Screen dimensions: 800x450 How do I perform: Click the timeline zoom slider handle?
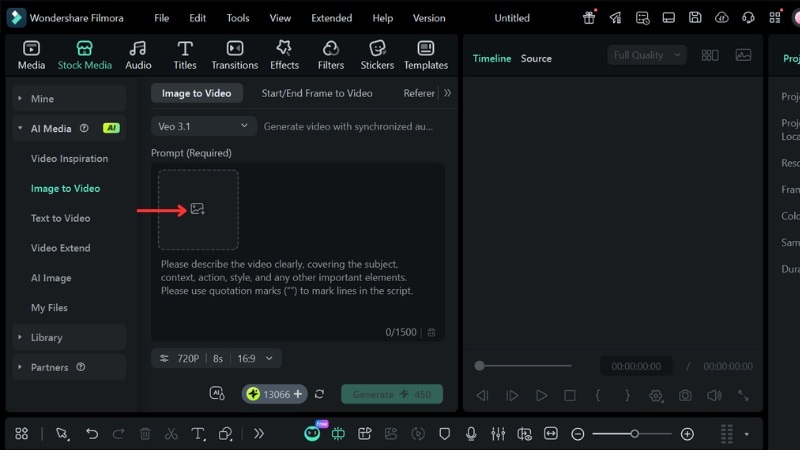634,434
